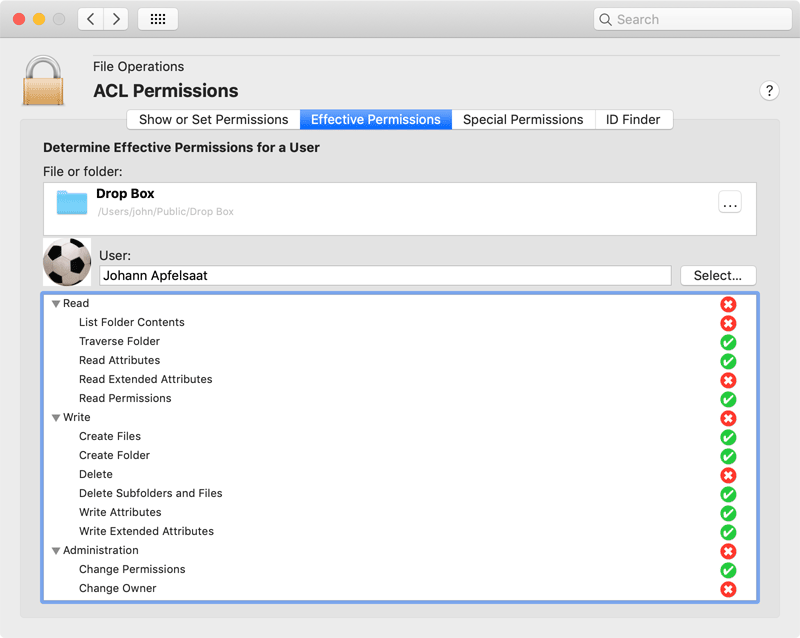The image size is (800, 638).
Task: Click the Write group label
Action: point(77,418)
